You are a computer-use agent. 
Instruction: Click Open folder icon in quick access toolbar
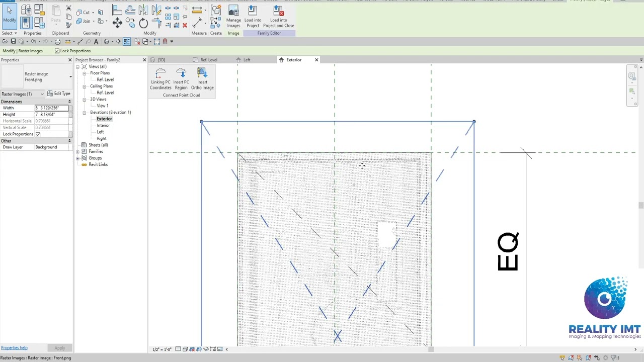5,42
